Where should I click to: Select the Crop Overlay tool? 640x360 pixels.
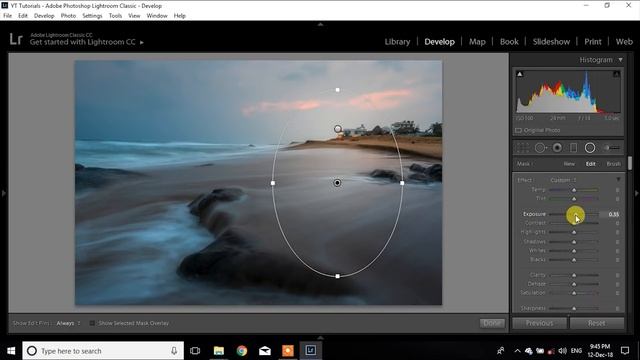[523, 148]
